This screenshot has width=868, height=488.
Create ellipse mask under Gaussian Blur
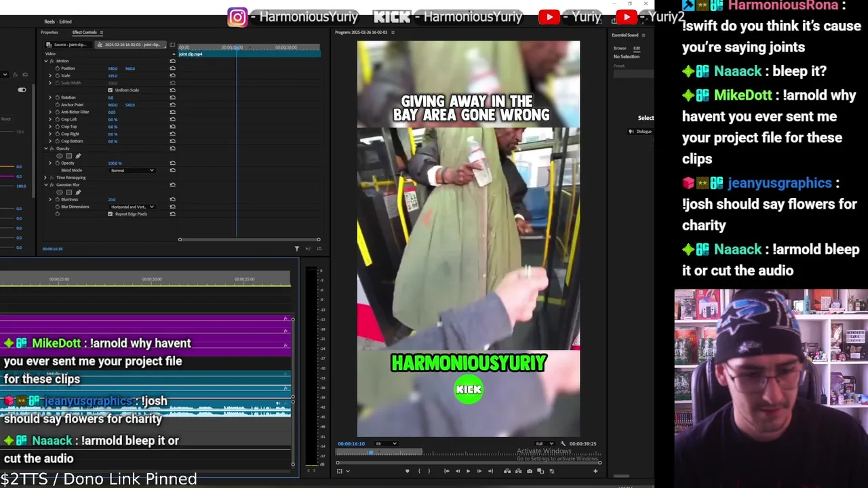click(60, 192)
